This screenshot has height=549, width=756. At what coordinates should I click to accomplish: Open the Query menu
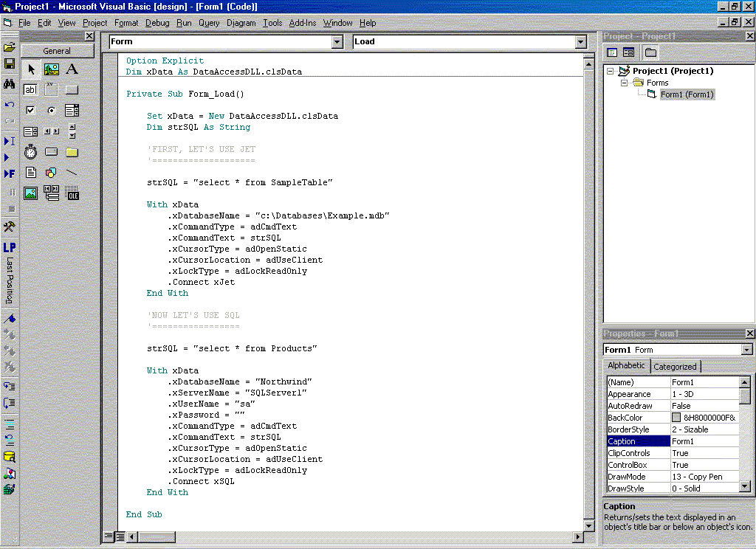[209, 23]
